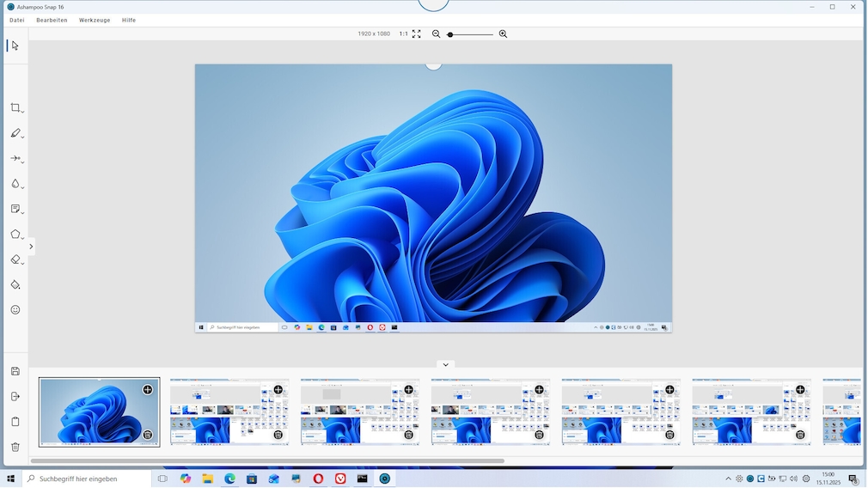
Task: Pick the pen drawing tool
Action: click(x=15, y=133)
